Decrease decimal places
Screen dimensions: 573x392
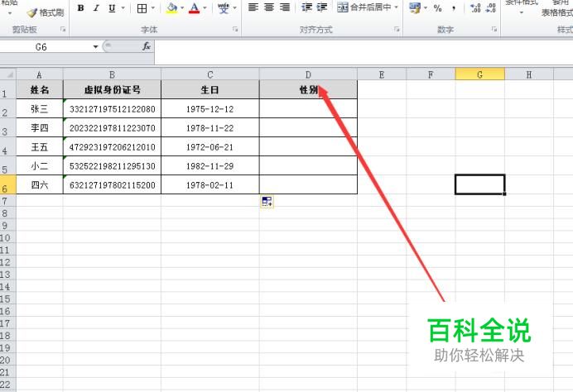(491, 7)
